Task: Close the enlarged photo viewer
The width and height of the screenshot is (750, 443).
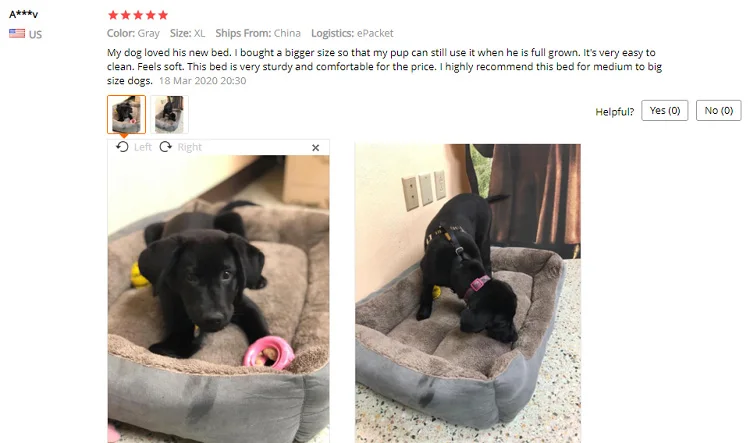Action: (316, 148)
